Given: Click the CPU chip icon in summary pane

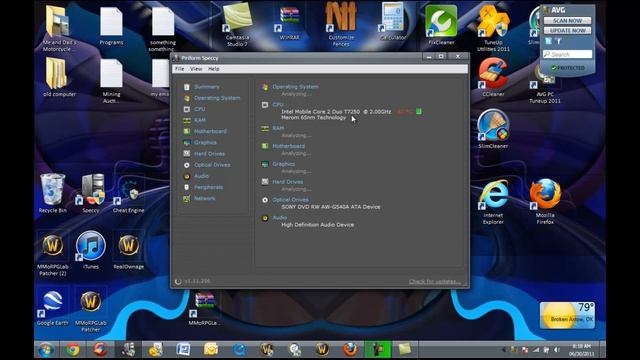Looking at the screenshot, I should click(x=265, y=105).
